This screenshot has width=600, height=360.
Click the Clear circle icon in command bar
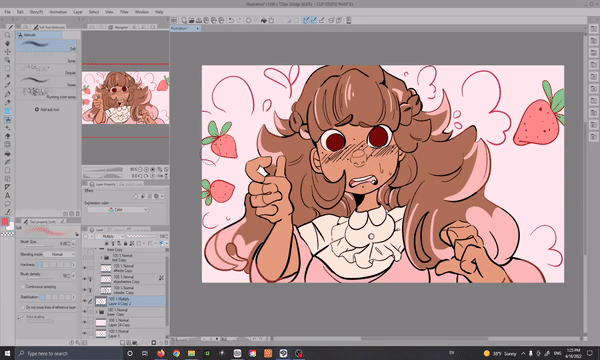click(x=249, y=20)
